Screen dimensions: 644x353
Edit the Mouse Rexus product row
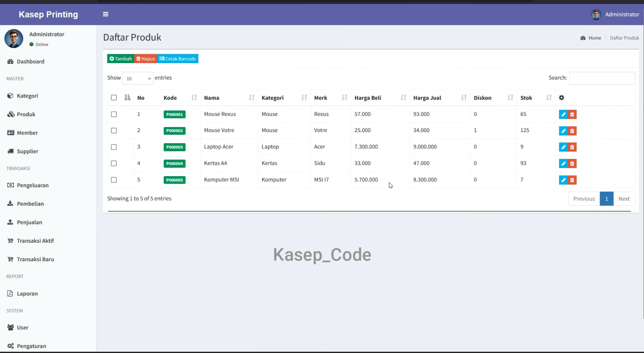pyautogui.click(x=563, y=114)
